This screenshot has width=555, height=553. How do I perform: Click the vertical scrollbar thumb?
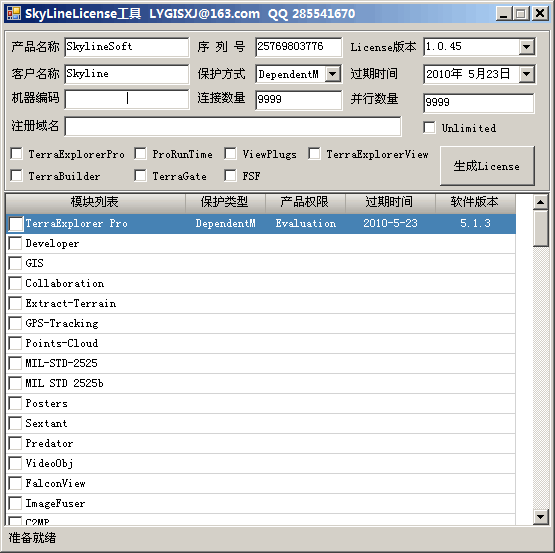[540, 228]
